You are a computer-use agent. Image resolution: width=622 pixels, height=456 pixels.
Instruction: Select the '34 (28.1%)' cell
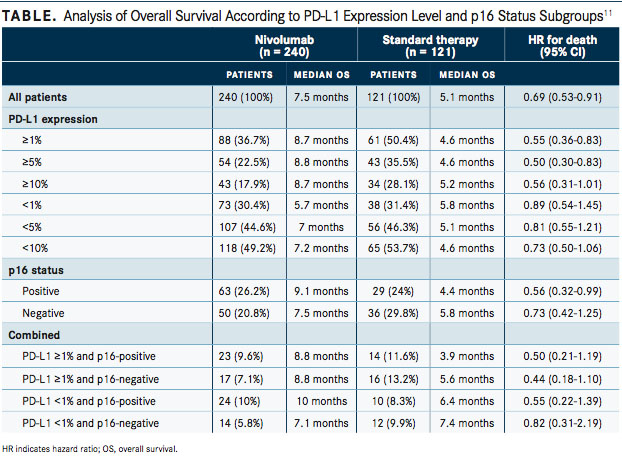point(393,184)
